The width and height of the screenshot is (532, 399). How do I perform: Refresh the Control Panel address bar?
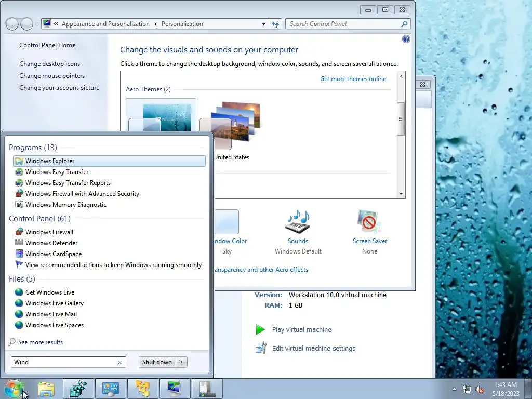pyautogui.click(x=275, y=24)
